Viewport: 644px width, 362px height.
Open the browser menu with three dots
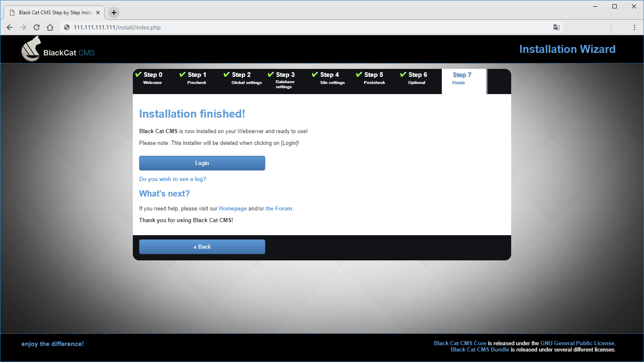[635, 27]
